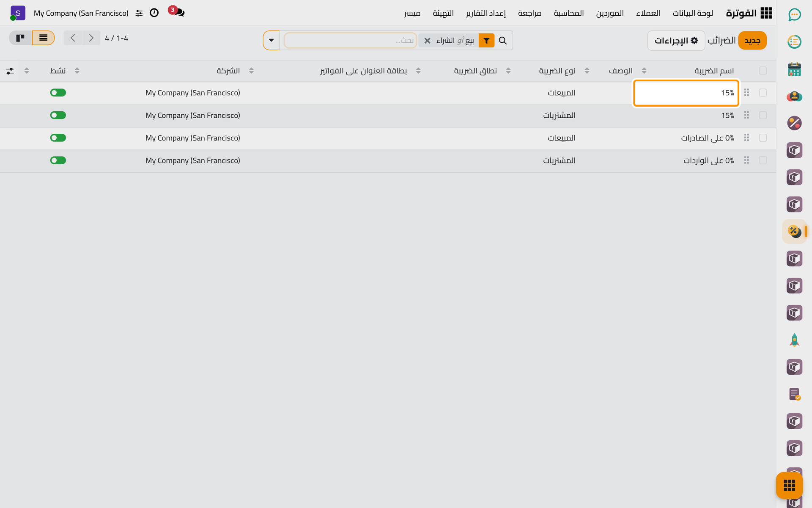Click the orange filter funnel icon
This screenshot has width=812, height=508.
click(x=486, y=41)
